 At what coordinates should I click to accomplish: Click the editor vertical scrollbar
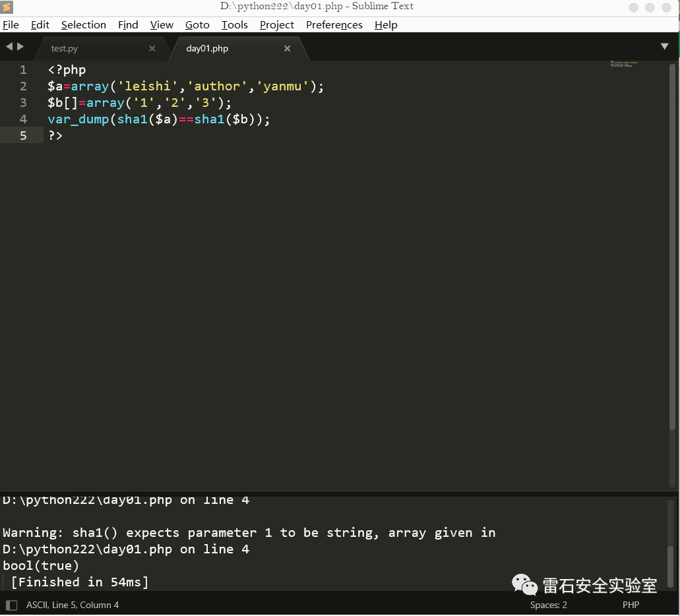[x=672, y=264]
